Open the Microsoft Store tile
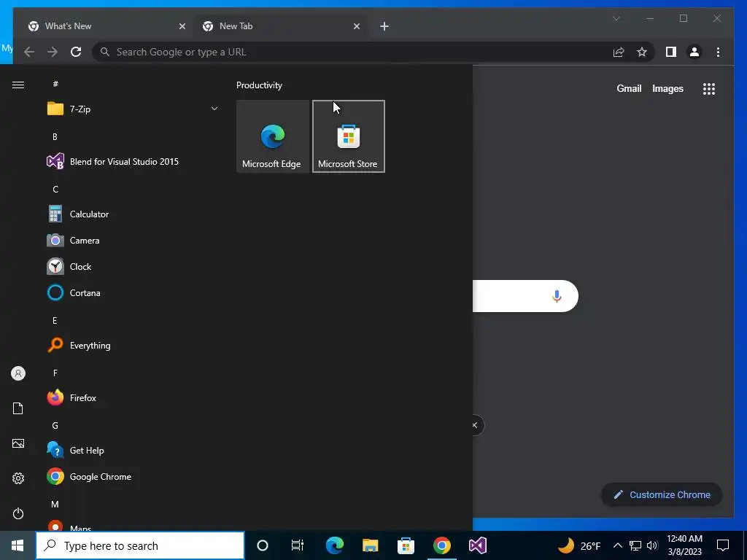747x560 pixels. (x=349, y=136)
